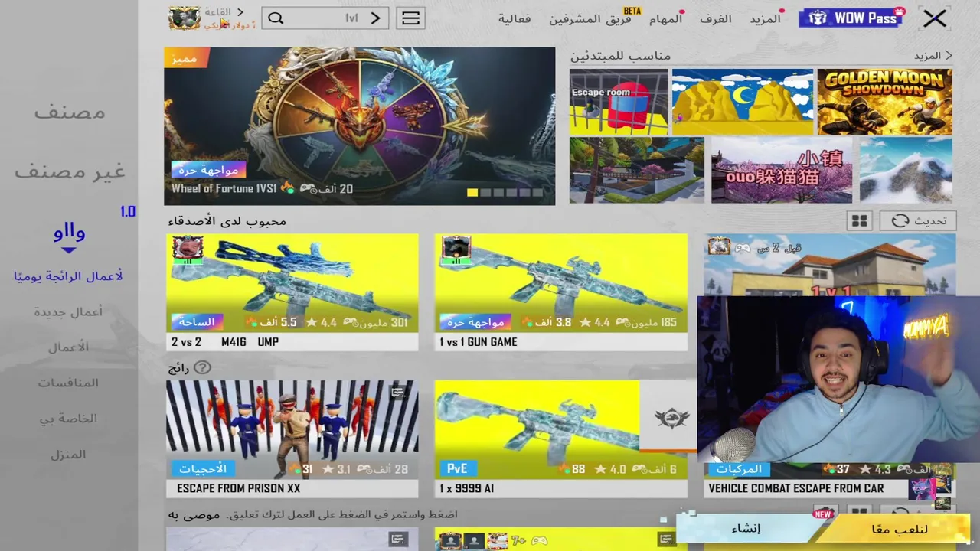The width and height of the screenshot is (980, 551).
Task: Open the 1 x 9999 AI card
Action: (x=561, y=439)
